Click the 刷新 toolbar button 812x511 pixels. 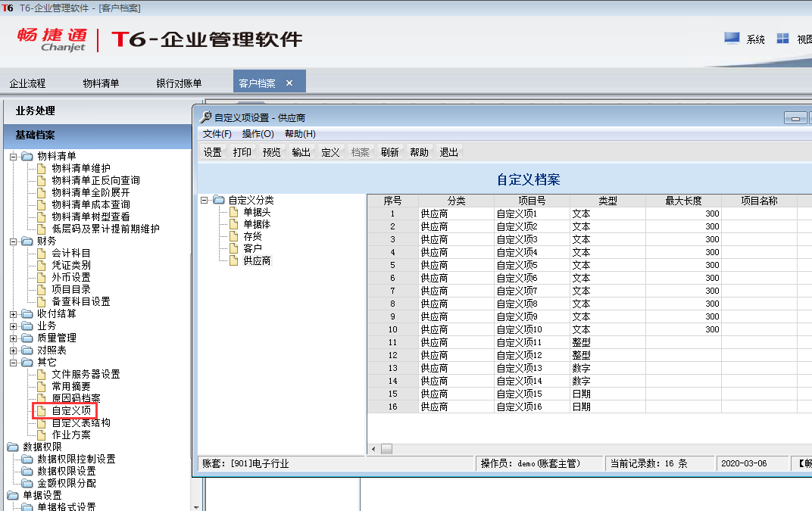coord(389,152)
